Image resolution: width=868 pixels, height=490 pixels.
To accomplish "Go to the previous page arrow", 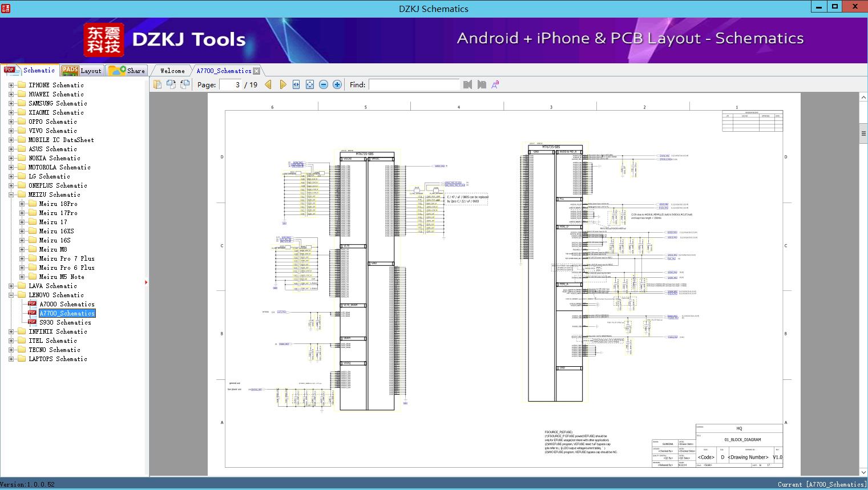I will [x=268, y=84].
